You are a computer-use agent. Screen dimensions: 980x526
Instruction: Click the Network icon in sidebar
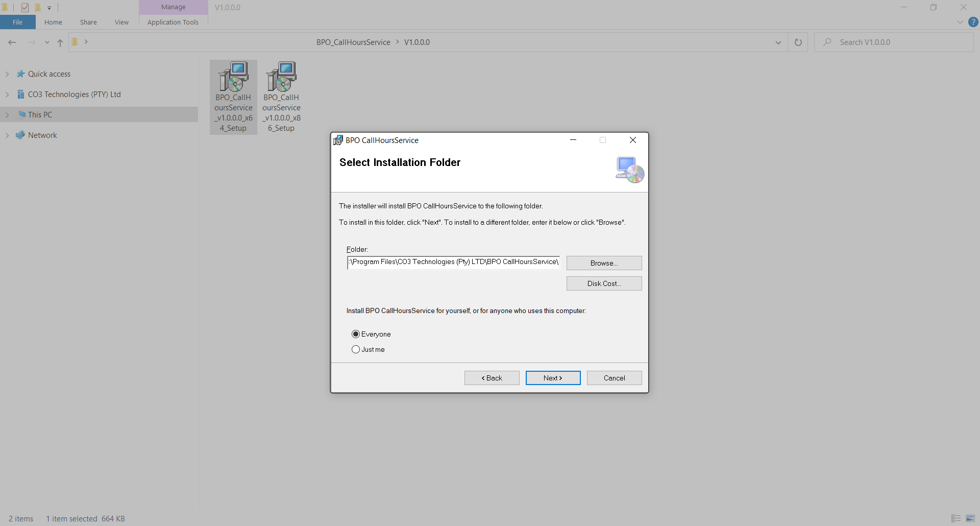tap(20, 135)
